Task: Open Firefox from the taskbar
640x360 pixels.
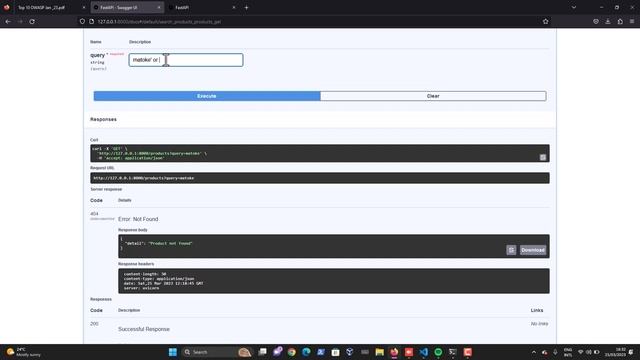Action: coord(394,352)
